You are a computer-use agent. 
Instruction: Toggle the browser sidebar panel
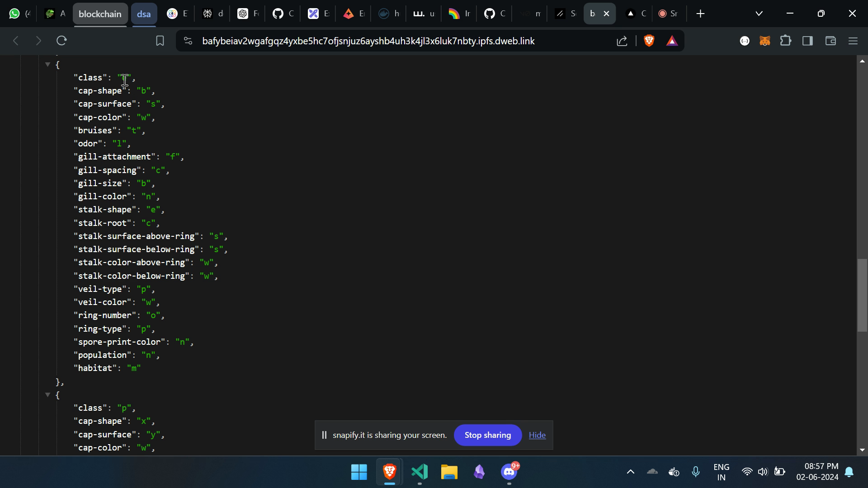(808, 41)
